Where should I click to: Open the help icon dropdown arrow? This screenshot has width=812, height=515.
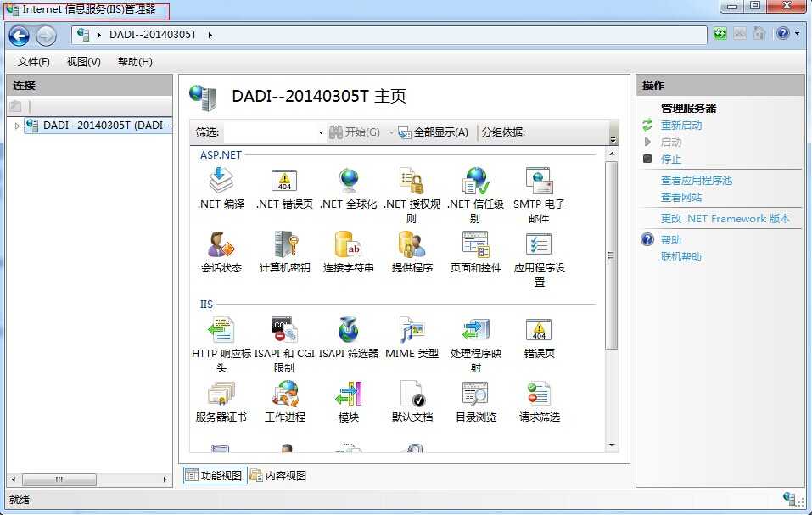pyautogui.click(x=797, y=34)
